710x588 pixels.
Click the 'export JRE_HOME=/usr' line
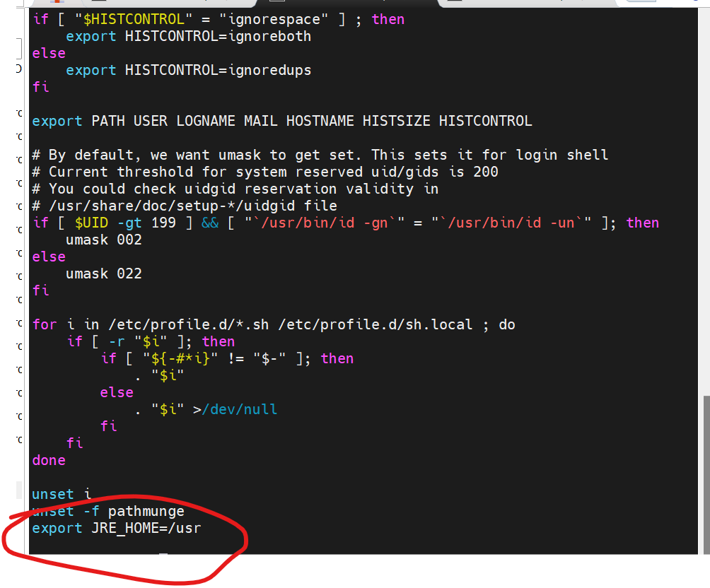(117, 528)
